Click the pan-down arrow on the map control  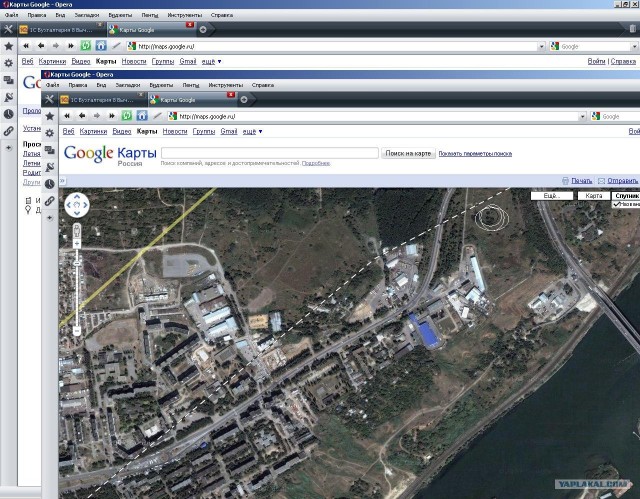click(77, 213)
